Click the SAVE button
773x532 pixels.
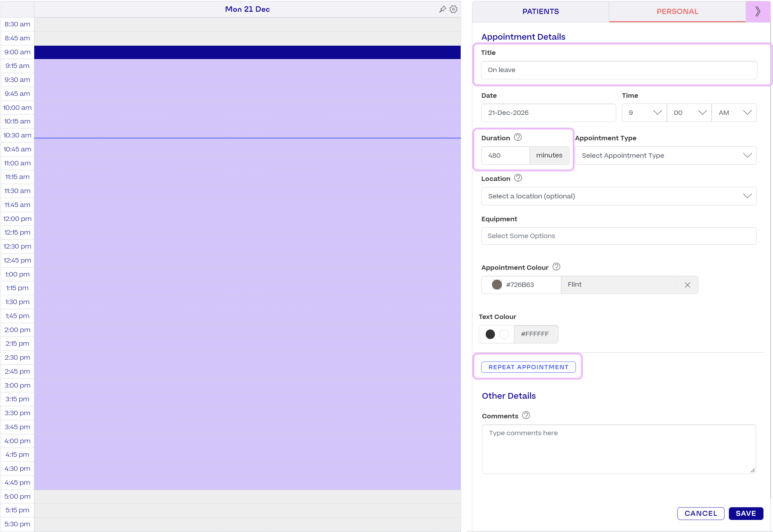coord(746,513)
